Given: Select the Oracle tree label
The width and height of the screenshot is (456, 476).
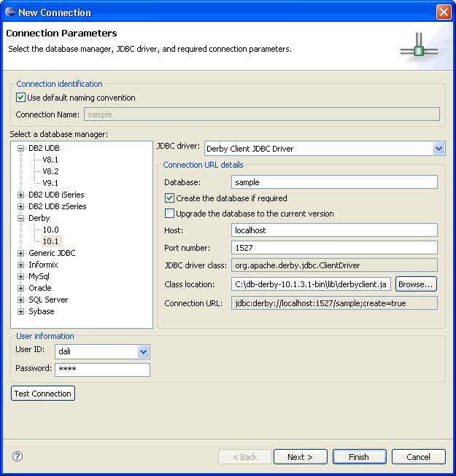Looking at the screenshot, I should point(40,288).
